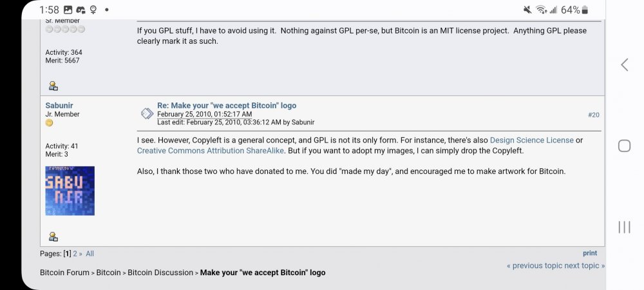Go to page 2 of the topic
644x290 pixels.
[x=75, y=254]
